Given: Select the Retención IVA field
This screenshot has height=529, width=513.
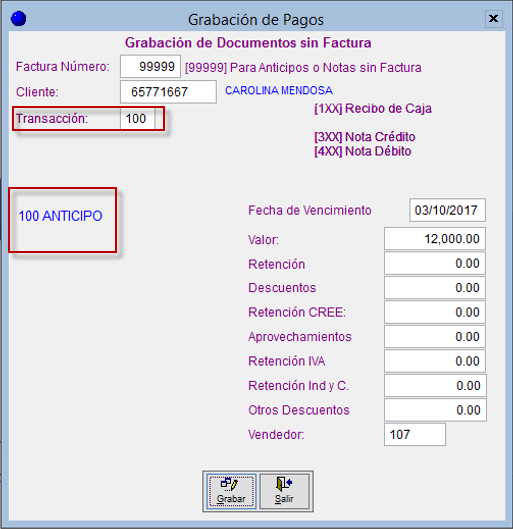Looking at the screenshot, I should click(435, 361).
